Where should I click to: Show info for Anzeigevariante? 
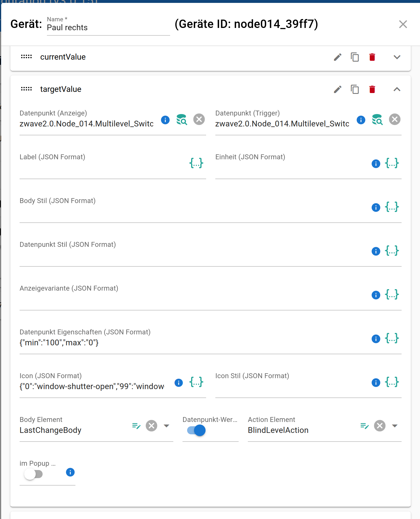pos(376,295)
